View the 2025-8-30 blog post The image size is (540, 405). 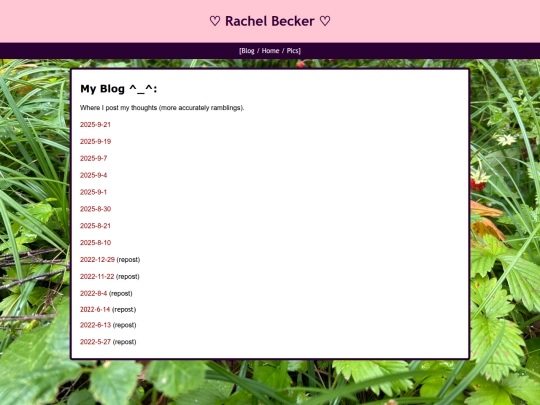point(95,209)
